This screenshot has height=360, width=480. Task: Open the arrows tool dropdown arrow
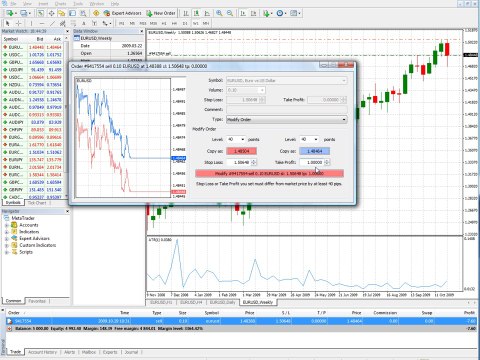pyautogui.click(x=110, y=23)
